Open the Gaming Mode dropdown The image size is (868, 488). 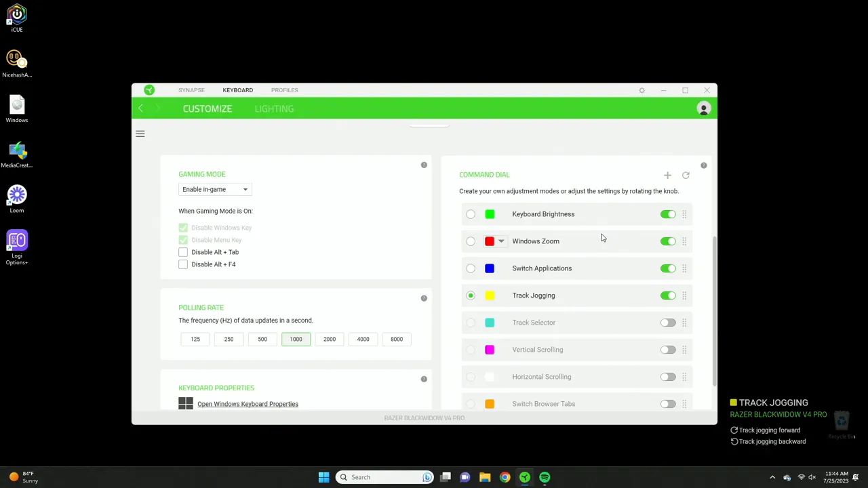coord(214,189)
